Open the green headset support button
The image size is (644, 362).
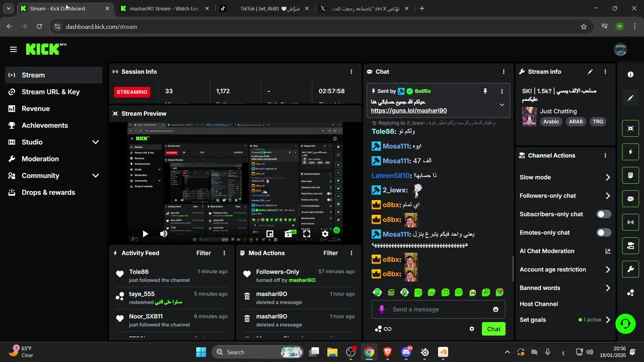[625, 323]
